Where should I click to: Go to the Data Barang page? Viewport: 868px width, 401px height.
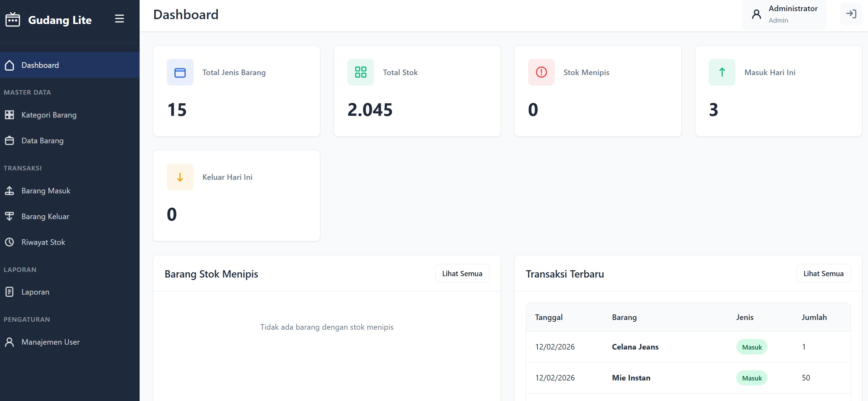click(x=42, y=141)
